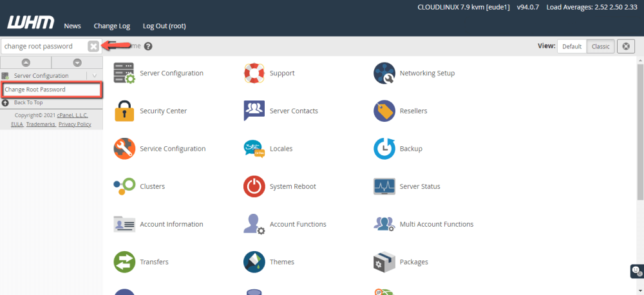Collapse Server Configuration sidebar chevron
Viewport: 644px width, 295px height.
95,76
